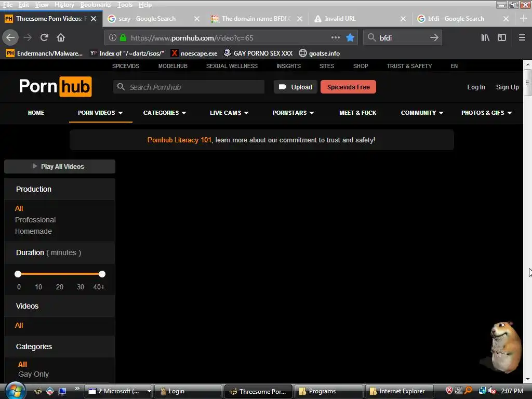Show site information icon in address bar
The image size is (532, 399).
coord(113,37)
